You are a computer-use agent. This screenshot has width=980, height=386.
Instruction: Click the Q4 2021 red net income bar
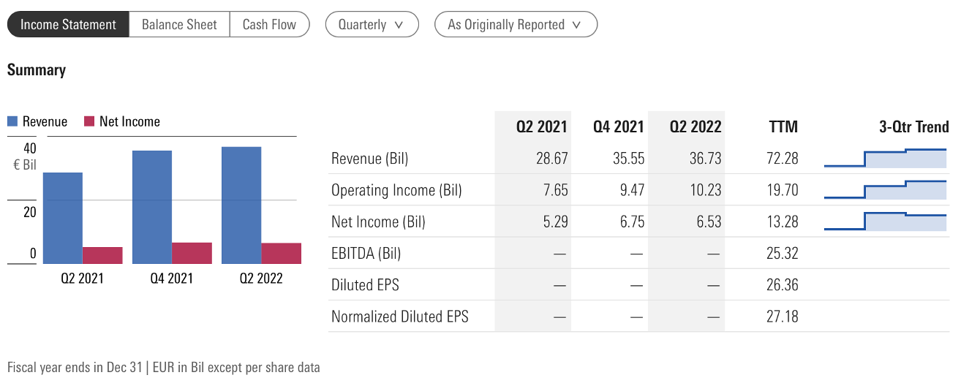click(192, 253)
